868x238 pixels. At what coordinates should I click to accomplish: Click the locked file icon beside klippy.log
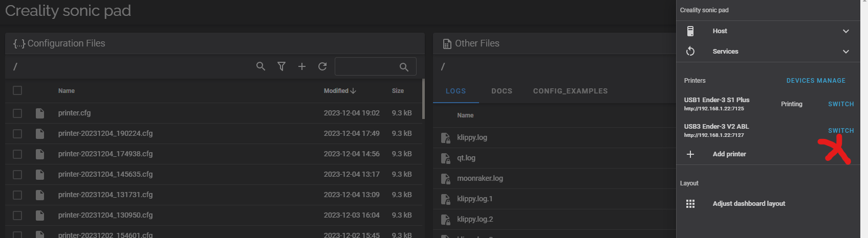click(446, 137)
